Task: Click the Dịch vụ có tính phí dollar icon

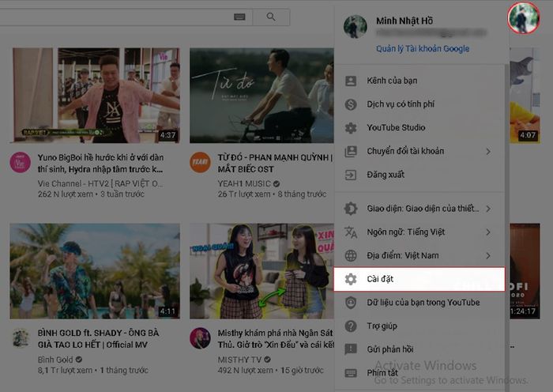Action: pos(352,104)
